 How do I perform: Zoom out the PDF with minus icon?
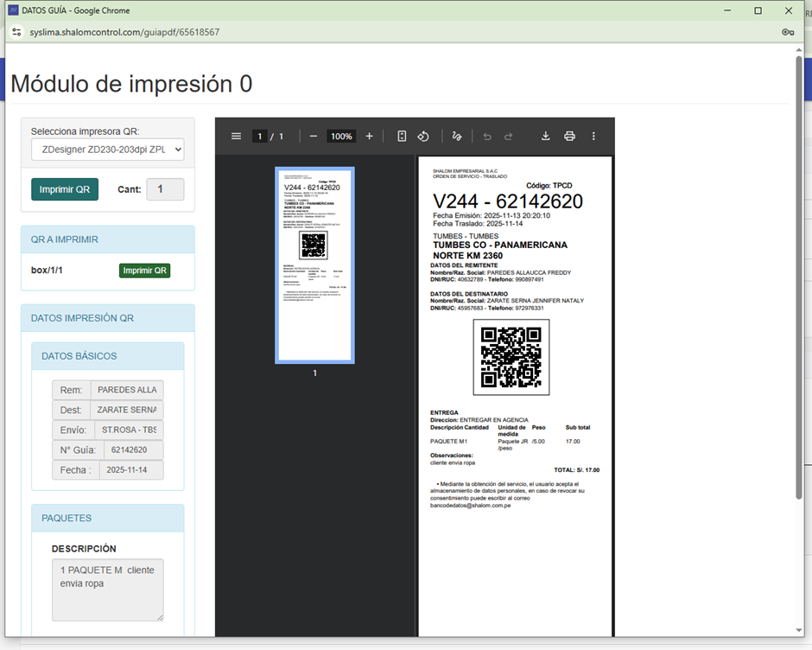click(314, 137)
